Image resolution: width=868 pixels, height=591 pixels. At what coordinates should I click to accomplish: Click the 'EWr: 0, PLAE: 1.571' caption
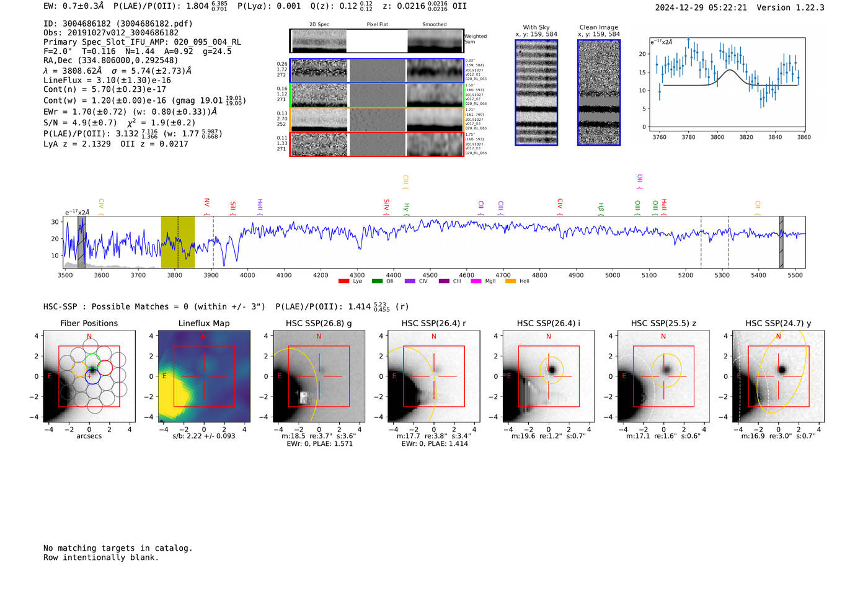[319, 444]
